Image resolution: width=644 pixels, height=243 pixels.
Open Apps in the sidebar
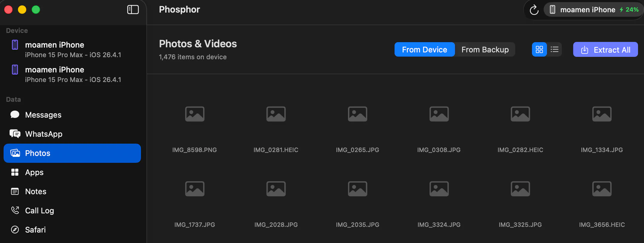coord(72,172)
